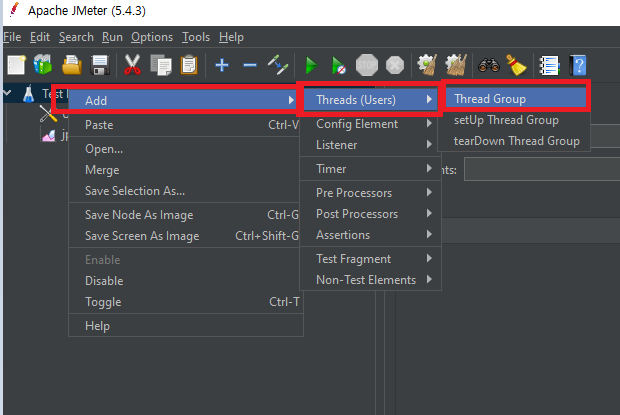Choose Save Screen As Image
Screen dimensions: 620x415
coord(184,236)
